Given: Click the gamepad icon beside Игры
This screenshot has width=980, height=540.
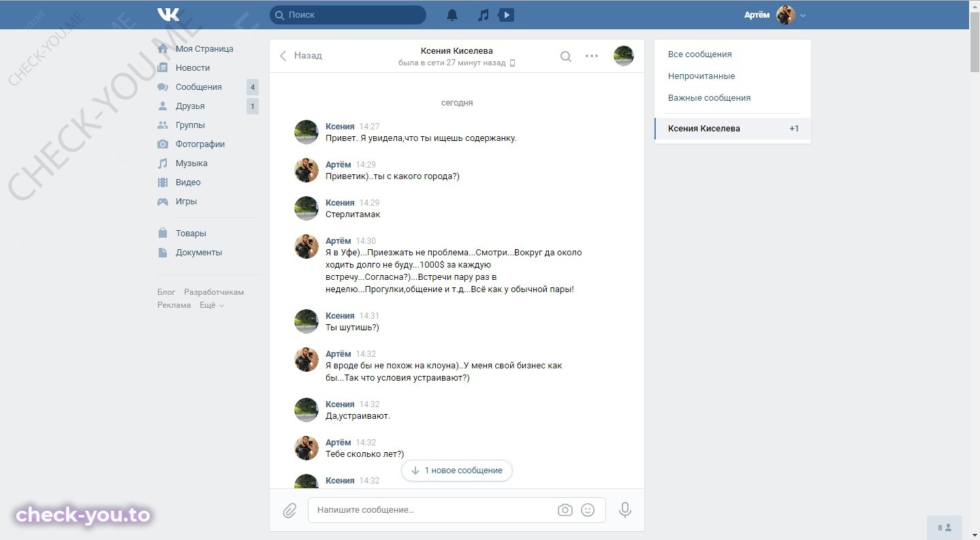Looking at the screenshot, I should [163, 202].
